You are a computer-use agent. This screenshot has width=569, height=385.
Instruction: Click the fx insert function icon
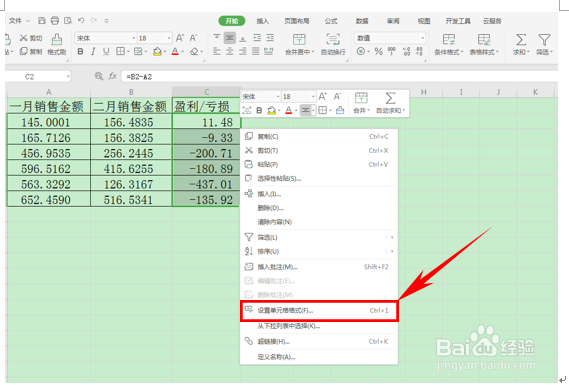click(112, 76)
